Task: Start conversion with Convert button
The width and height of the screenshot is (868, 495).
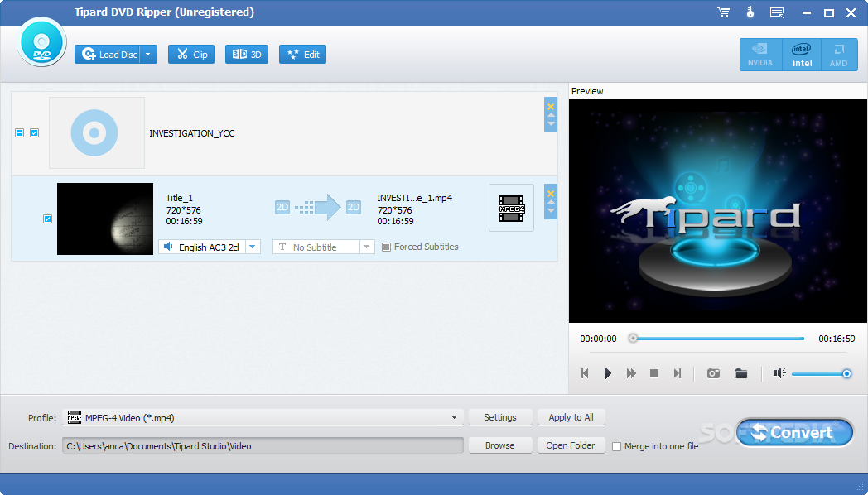Action: coord(794,432)
